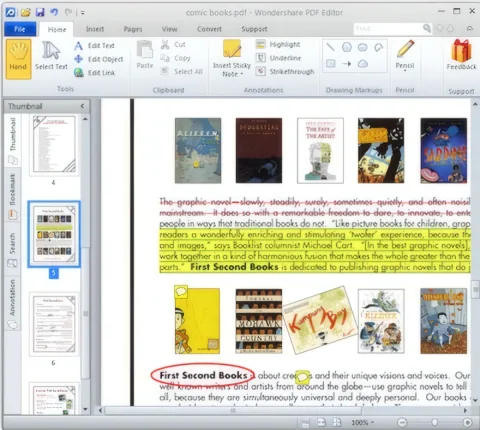Viewport: 480px width, 430px height.
Task: Click the thumbnail panel scroll down arrow
Action: coord(85,409)
